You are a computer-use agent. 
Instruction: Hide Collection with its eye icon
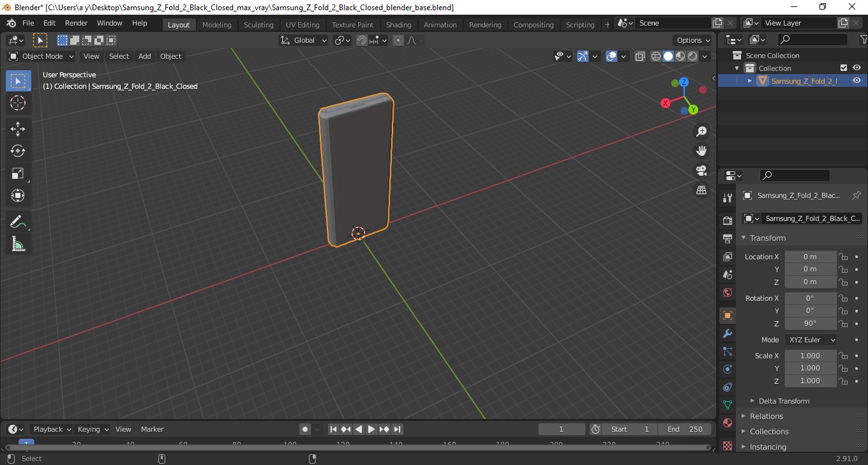tap(857, 68)
